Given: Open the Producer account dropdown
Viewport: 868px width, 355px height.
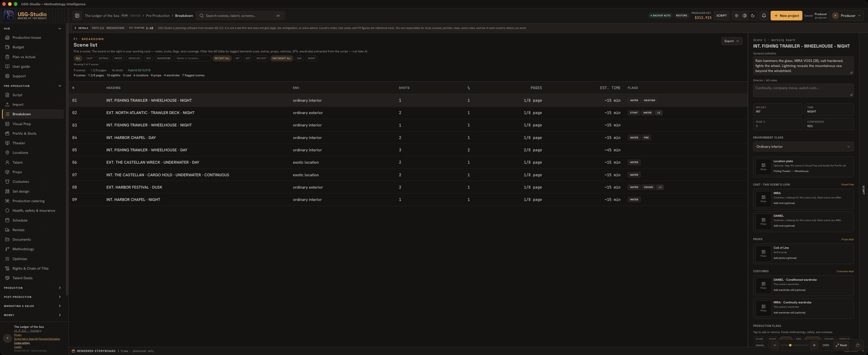Looking at the screenshot, I should tap(846, 16).
